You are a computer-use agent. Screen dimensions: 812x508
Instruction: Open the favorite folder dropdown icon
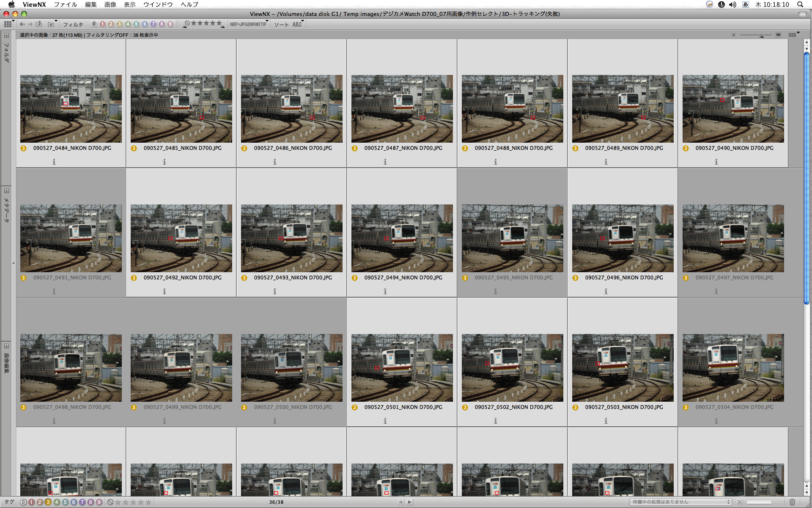click(52, 24)
